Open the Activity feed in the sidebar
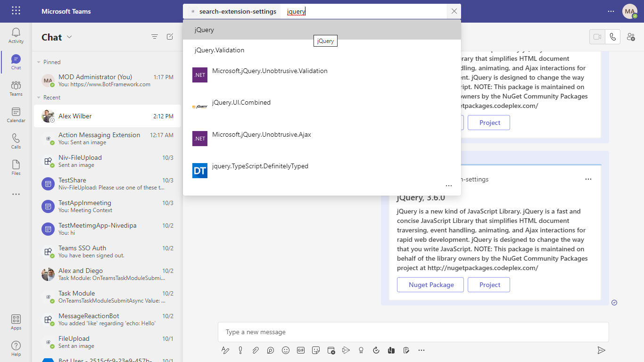 tap(16, 36)
